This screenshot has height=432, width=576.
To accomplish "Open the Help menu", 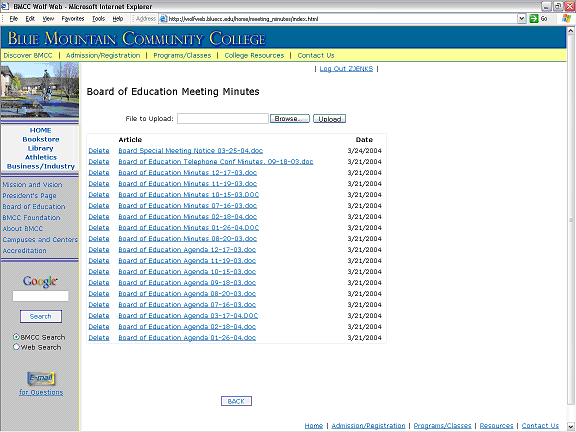I will pyautogui.click(x=118, y=19).
